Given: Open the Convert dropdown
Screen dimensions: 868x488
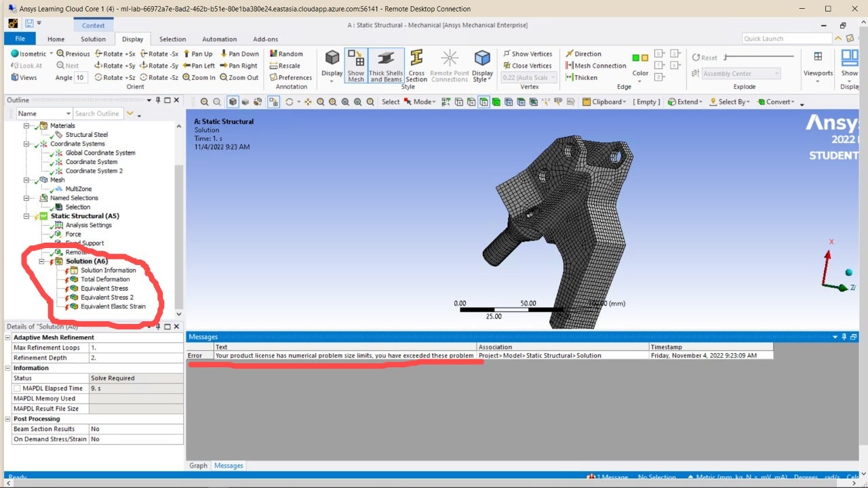Looking at the screenshot, I should point(776,102).
